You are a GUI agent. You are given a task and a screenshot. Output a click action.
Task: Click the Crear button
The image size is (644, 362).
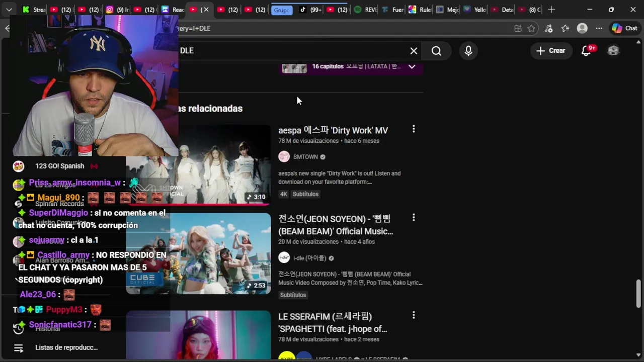point(551,51)
